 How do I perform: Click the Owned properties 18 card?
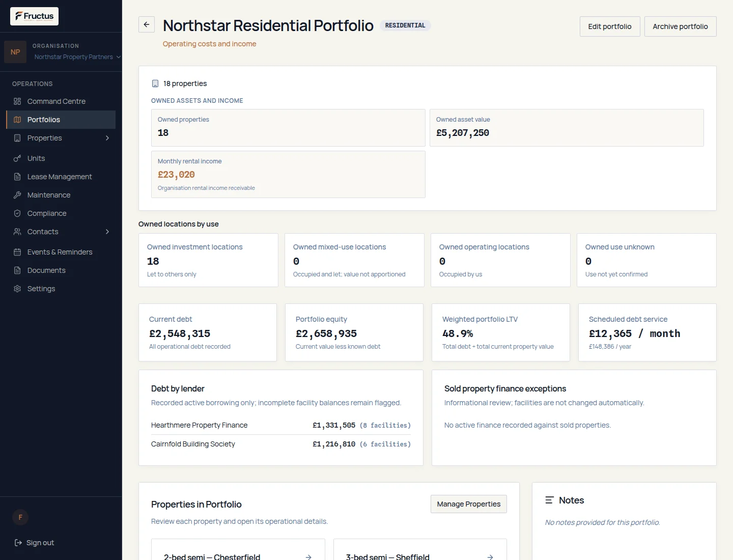(288, 128)
